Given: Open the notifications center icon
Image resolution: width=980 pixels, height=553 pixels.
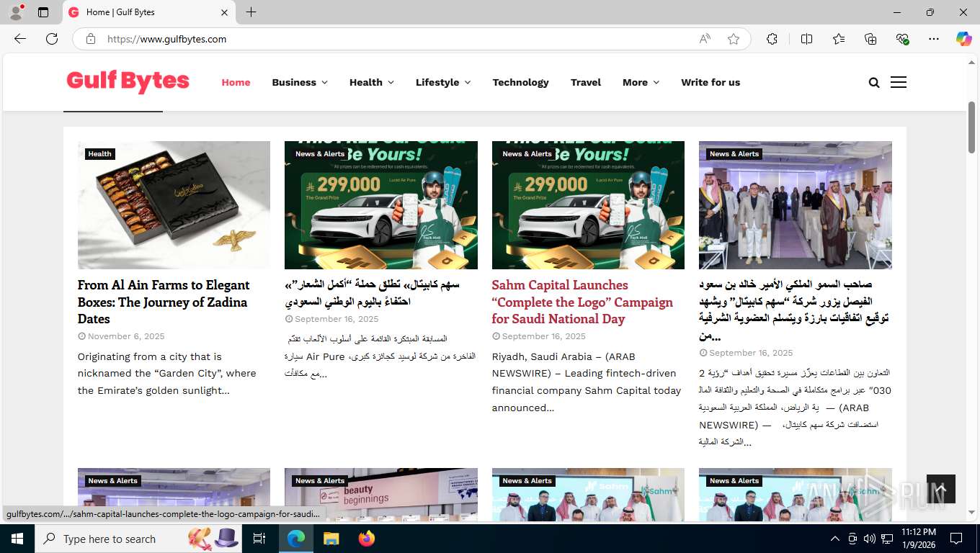Looking at the screenshot, I should (956, 539).
